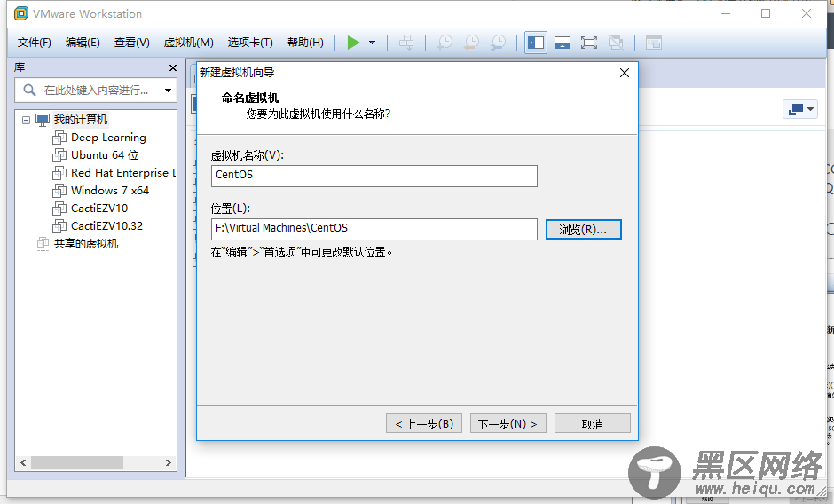Click the VMware Workstation title bar logo
The width and height of the screenshot is (834, 504).
[21, 13]
